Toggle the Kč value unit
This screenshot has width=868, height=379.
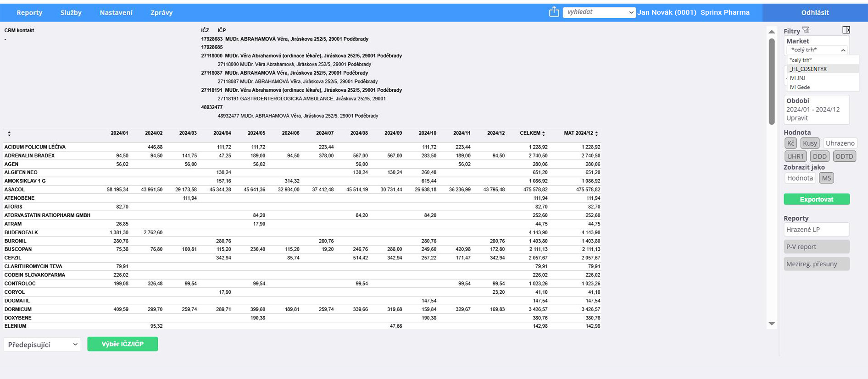click(790, 143)
